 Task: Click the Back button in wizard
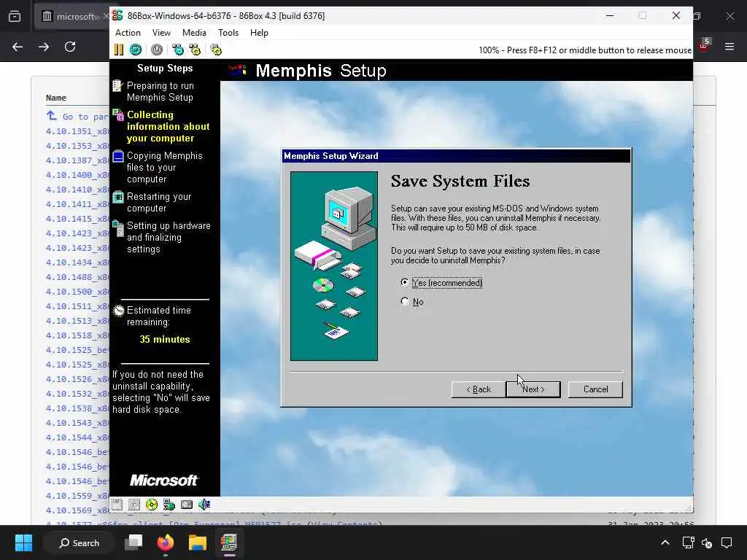[x=479, y=389]
